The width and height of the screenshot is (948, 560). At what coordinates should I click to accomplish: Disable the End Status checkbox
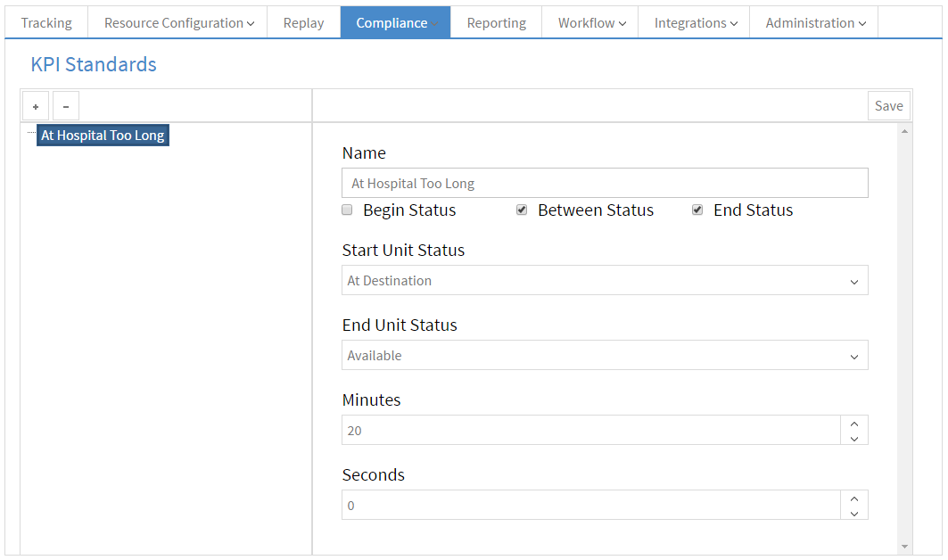[697, 210]
